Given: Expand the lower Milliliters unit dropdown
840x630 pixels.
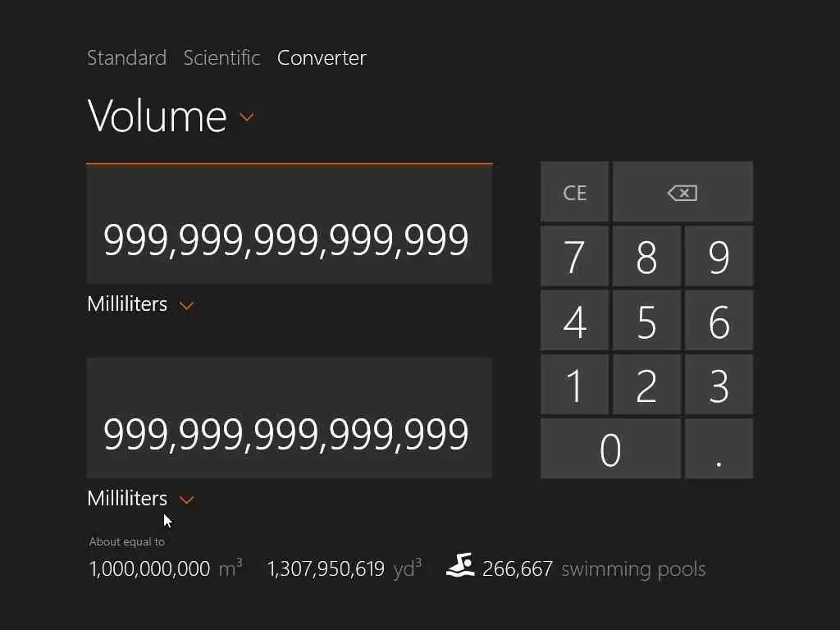Looking at the screenshot, I should click(x=186, y=499).
